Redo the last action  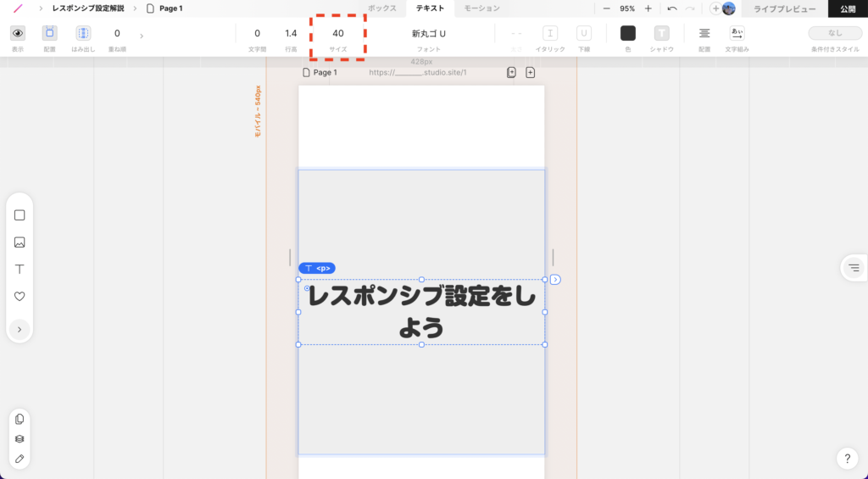pyautogui.click(x=690, y=8)
